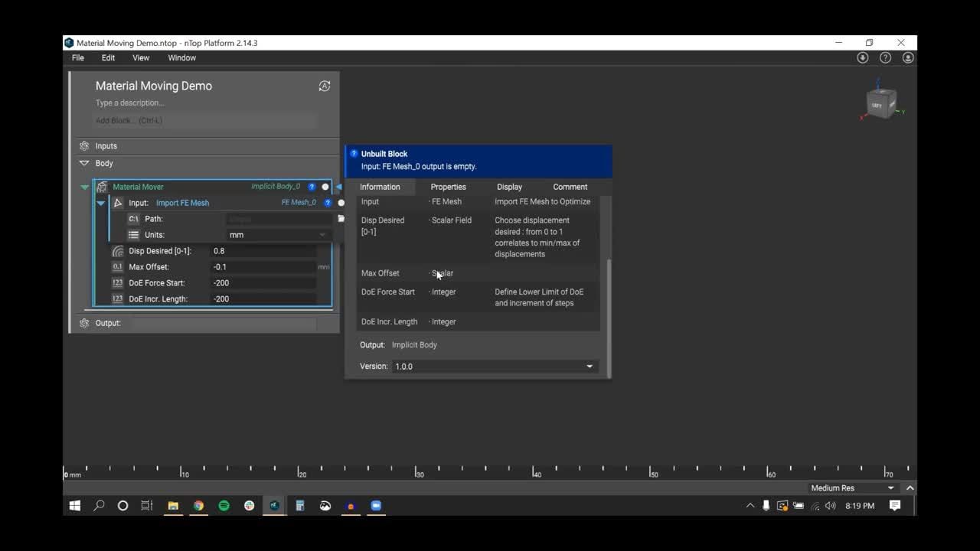
Task: Open the View menu
Action: click(x=141, y=57)
